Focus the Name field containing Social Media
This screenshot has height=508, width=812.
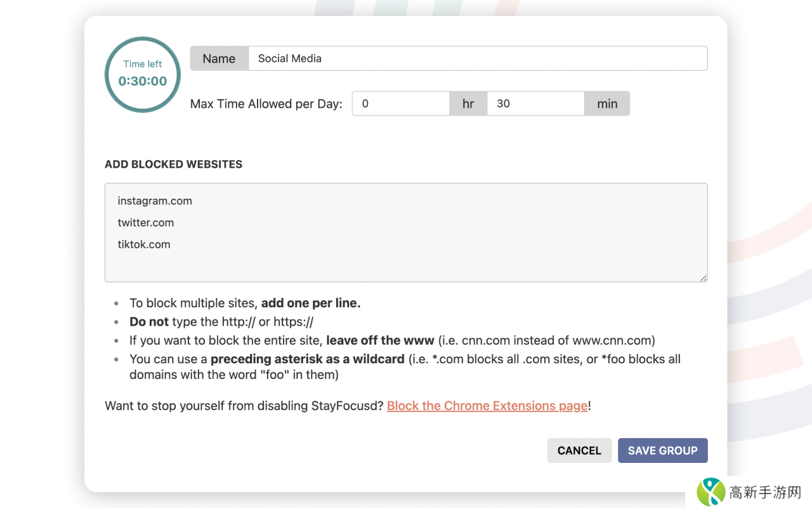point(477,58)
